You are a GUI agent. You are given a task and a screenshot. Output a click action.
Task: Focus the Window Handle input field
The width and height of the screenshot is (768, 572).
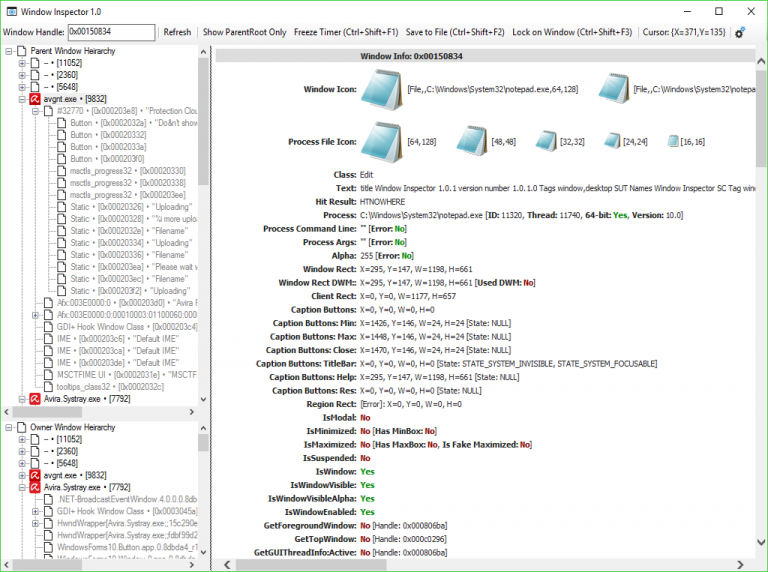pos(111,32)
